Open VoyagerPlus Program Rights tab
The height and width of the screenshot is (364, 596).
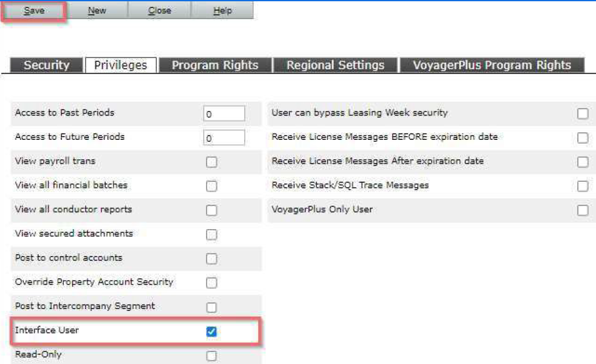492,65
